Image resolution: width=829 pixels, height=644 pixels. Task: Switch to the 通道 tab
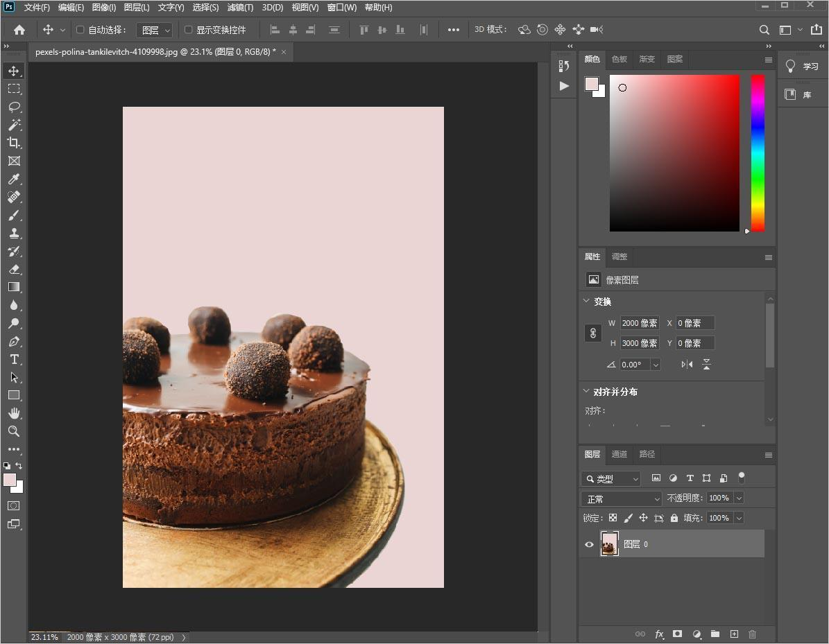[x=619, y=454]
